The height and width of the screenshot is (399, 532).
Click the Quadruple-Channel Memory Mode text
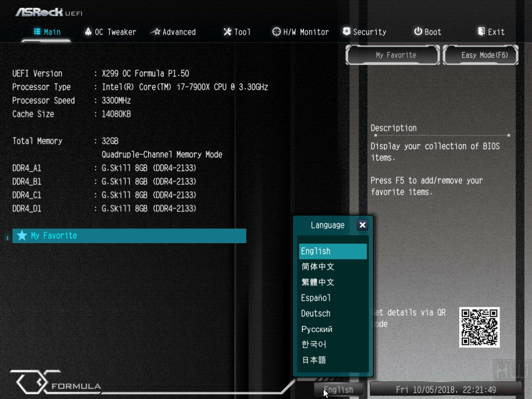[x=162, y=155]
